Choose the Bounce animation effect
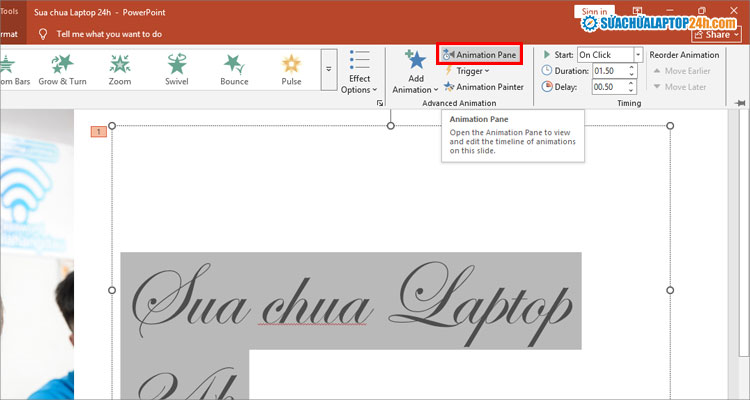 point(234,68)
